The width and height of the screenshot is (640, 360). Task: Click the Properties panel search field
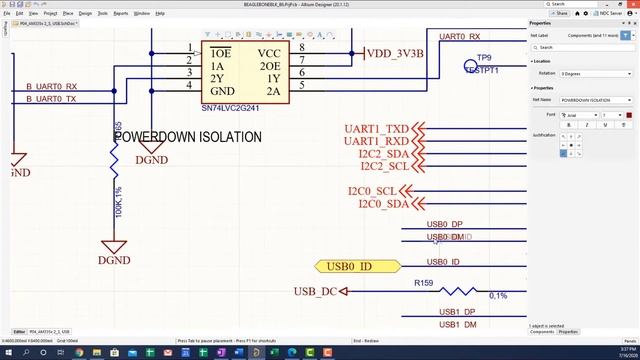(583, 48)
